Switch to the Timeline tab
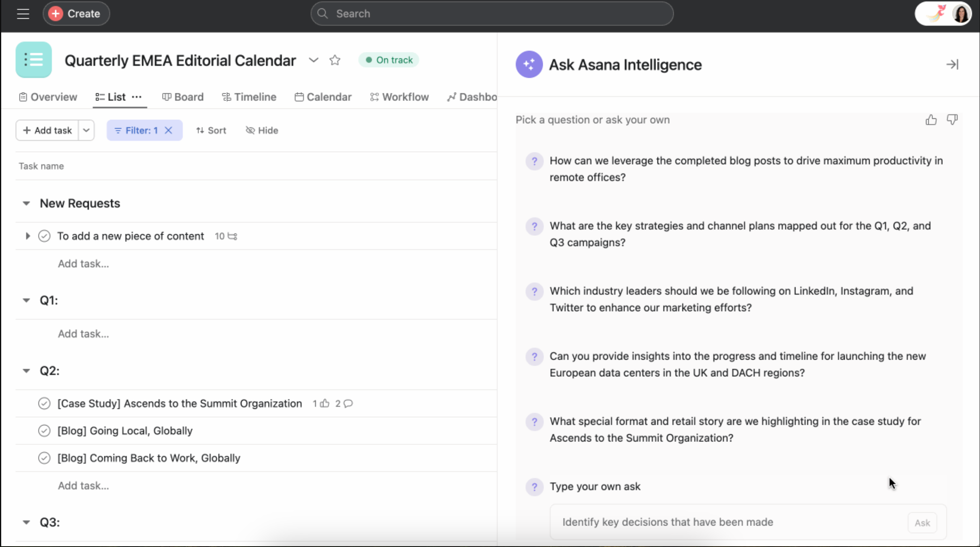The width and height of the screenshot is (980, 547). (249, 97)
